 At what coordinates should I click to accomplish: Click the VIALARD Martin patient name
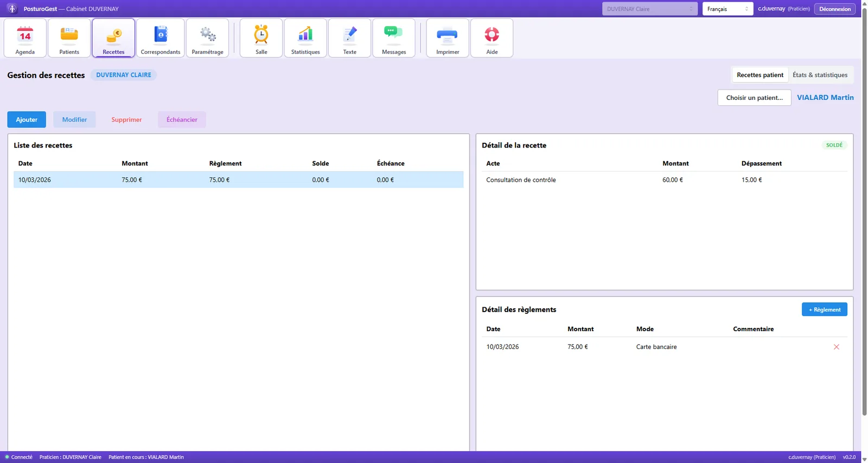825,98
